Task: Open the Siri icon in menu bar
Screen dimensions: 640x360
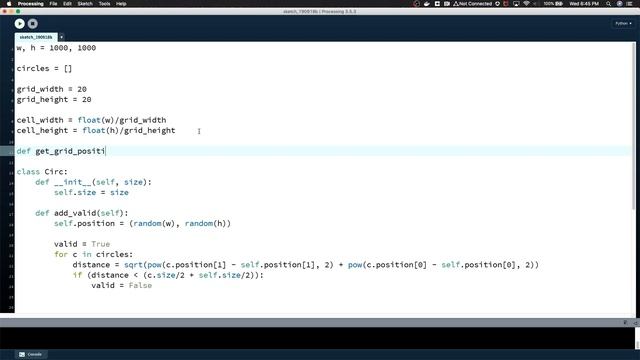Action: (619, 4)
